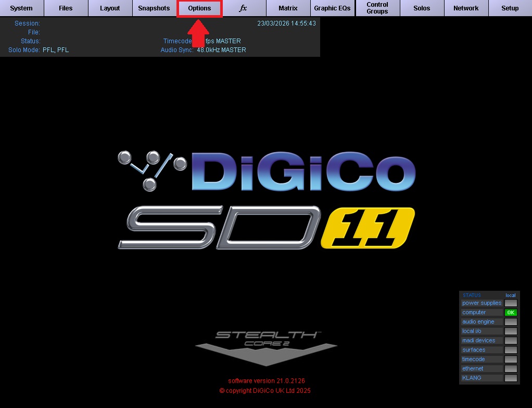Image resolution: width=532 pixels, height=408 pixels.
Task: Click the timecode status indicator box
Action: click(x=511, y=359)
